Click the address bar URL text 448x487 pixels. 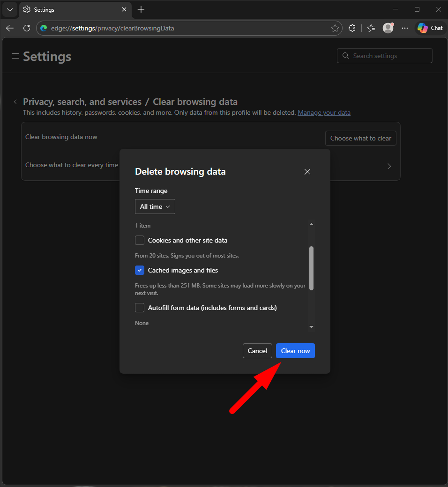point(112,28)
